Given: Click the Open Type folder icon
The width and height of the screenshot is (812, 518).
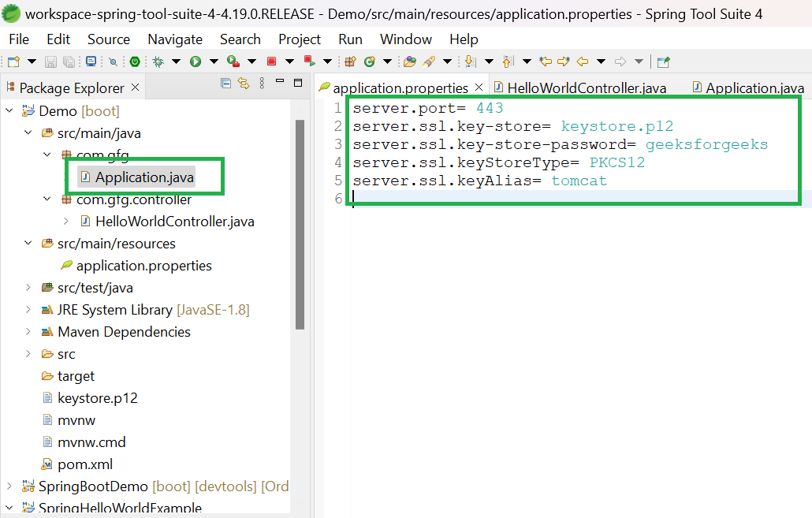Looking at the screenshot, I should (410, 61).
